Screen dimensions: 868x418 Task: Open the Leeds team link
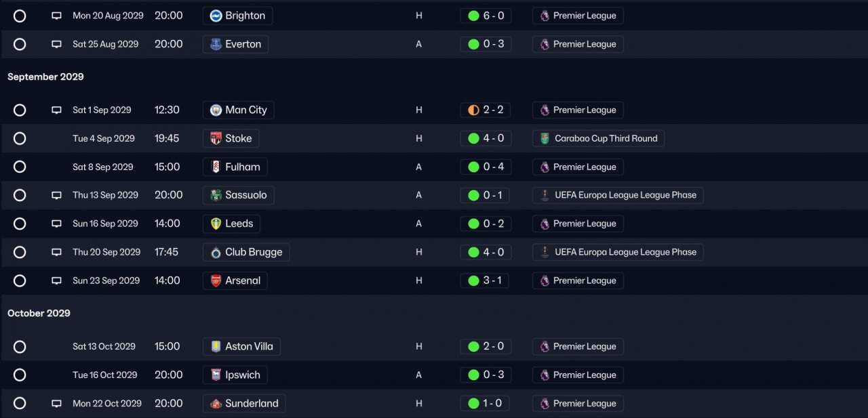(x=239, y=224)
